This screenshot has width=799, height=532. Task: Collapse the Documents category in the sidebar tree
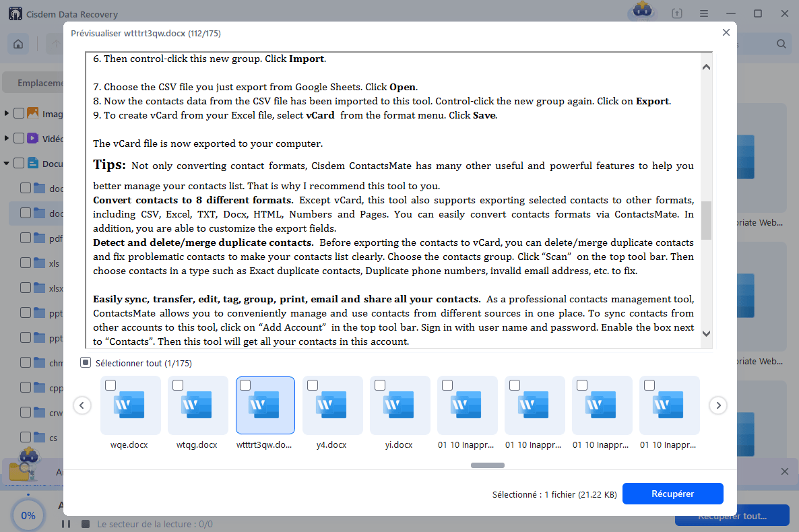(x=7, y=164)
